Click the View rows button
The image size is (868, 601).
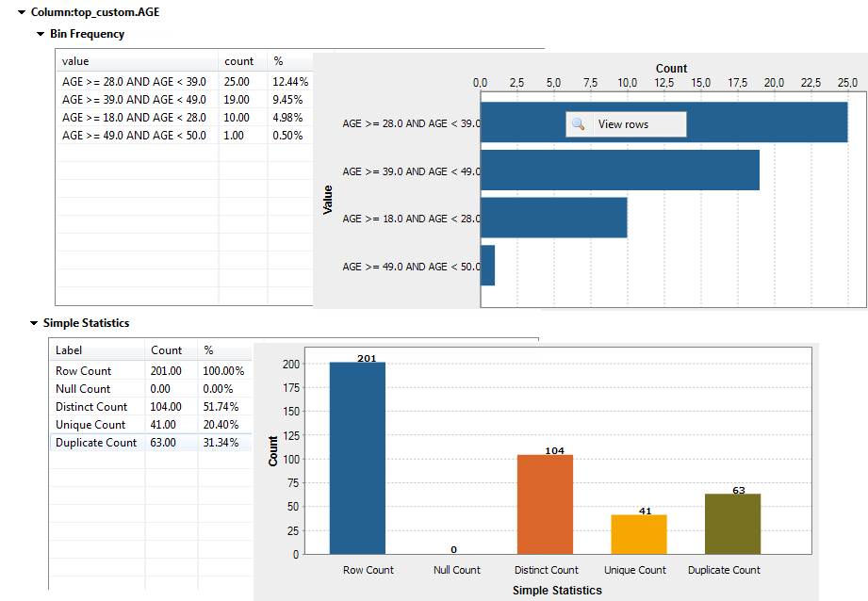(x=625, y=122)
